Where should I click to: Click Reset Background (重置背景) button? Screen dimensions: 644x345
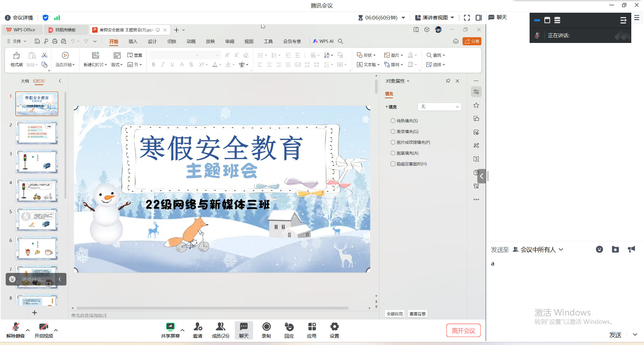[x=418, y=314]
